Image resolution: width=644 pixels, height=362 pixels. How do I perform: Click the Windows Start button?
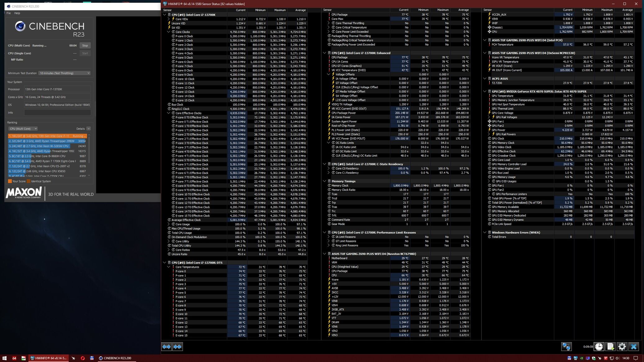[x=5, y=358]
